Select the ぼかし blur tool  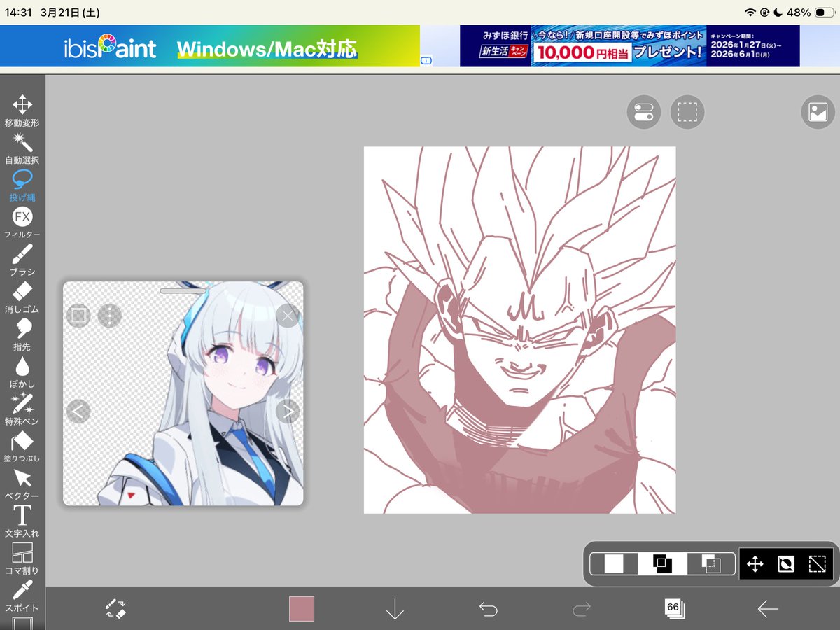[22, 371]
